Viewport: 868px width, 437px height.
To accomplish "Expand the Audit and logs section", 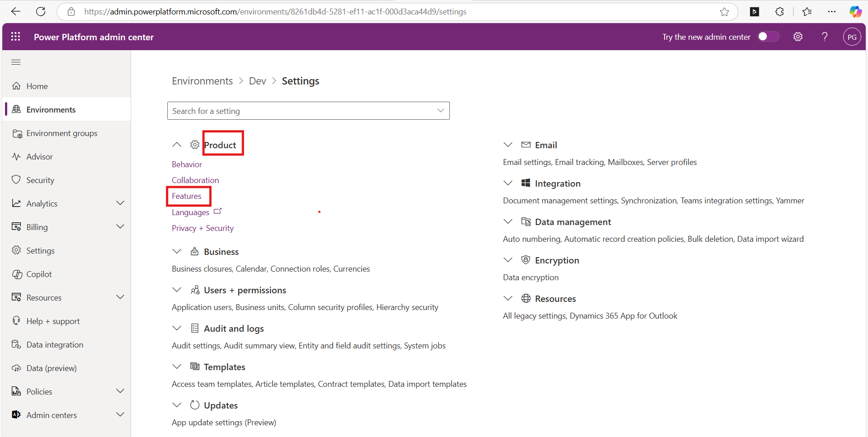I will click(177, 328).
